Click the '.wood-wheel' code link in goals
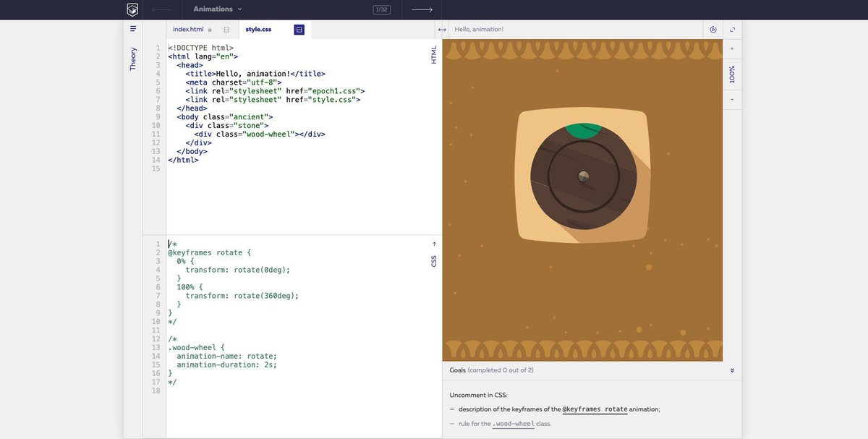Viewport: 868px width, 439px height. coord(513,424)
